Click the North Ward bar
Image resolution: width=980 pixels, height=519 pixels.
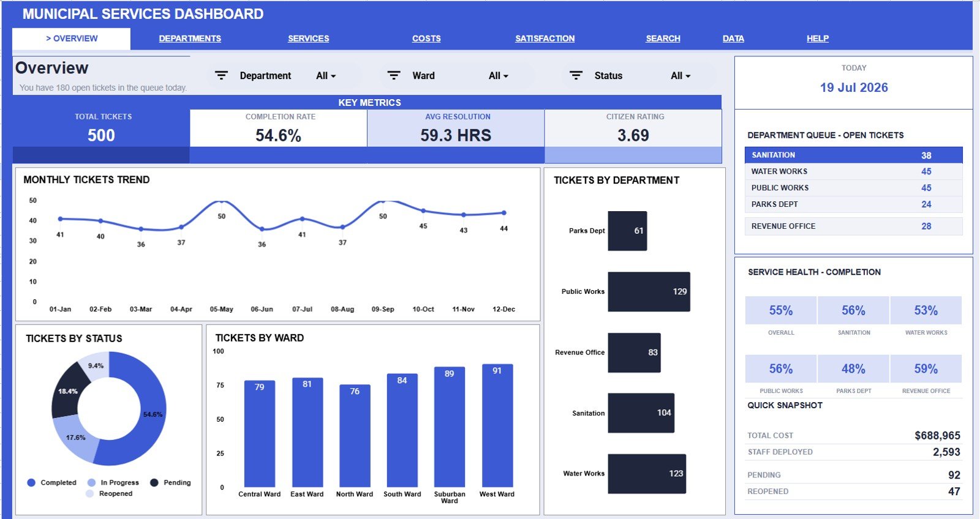[x=355, y=436]
